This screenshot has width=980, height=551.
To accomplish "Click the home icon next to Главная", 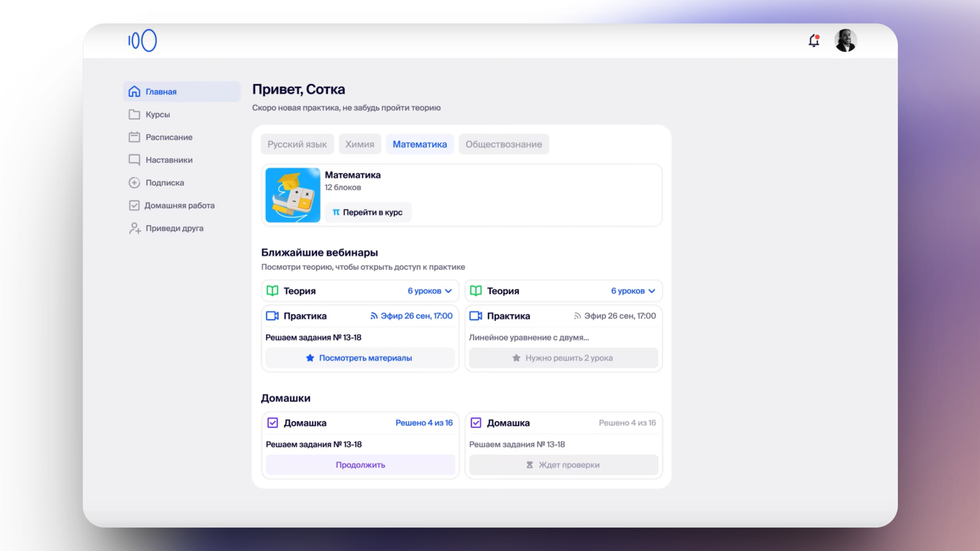I will (x=134, y=91).
